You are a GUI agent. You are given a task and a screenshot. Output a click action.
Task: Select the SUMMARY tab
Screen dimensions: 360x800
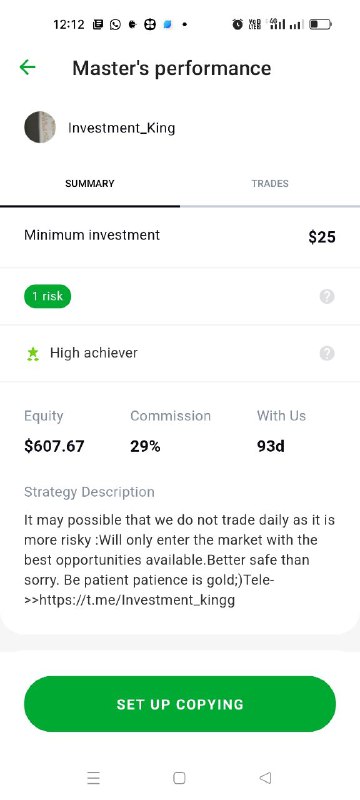click(90, 184)
